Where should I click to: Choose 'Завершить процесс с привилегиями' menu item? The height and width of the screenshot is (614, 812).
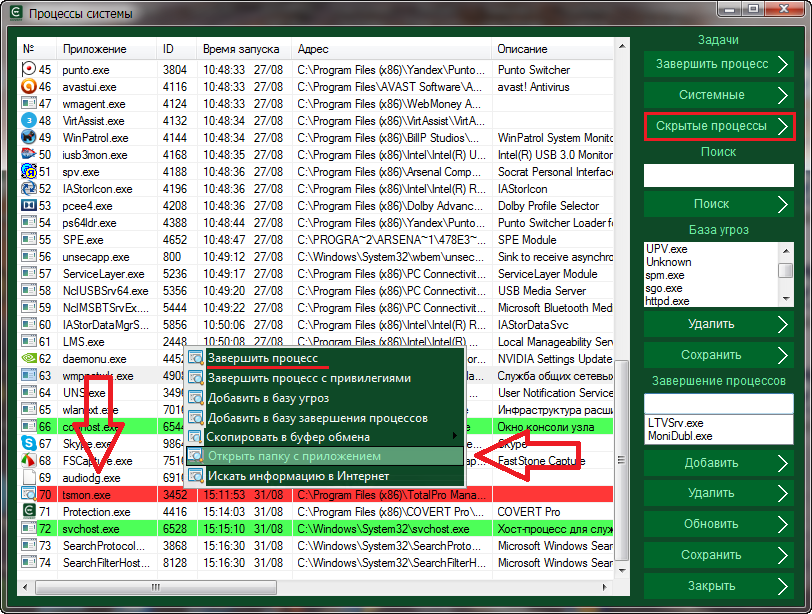click(x=324, y=378)
